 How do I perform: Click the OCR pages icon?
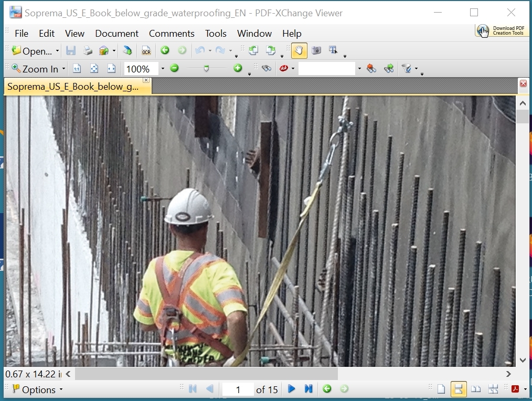pos(146,50)
